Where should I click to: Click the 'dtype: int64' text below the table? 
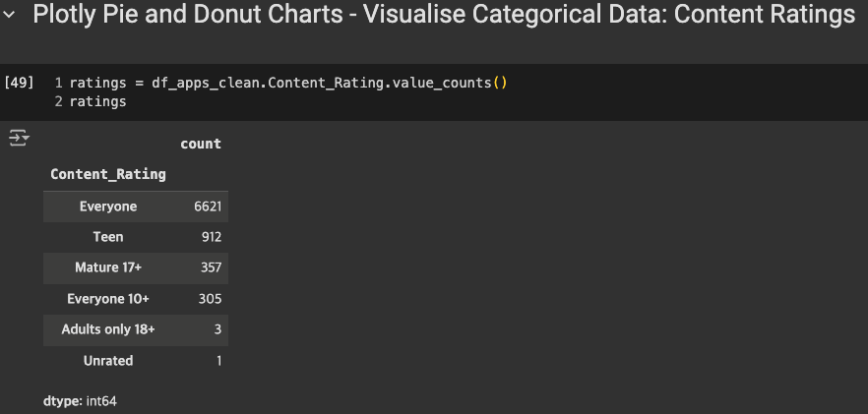[80, 401]
